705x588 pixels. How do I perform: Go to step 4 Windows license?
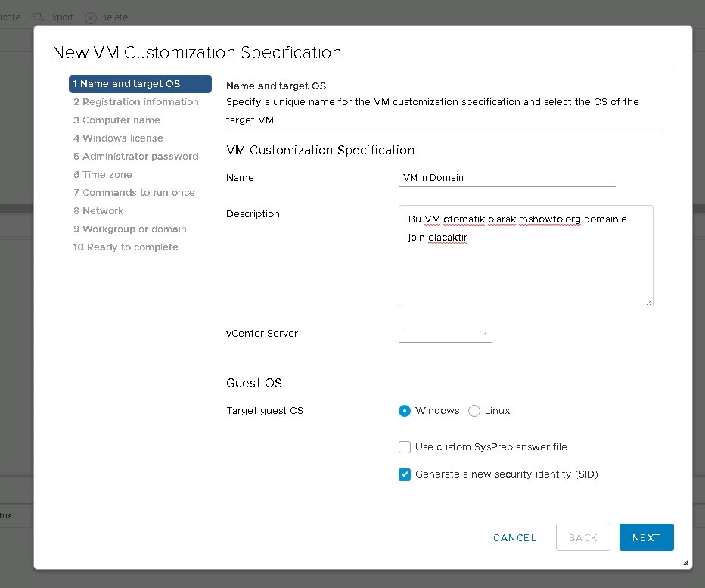click(x=118, y=138)
